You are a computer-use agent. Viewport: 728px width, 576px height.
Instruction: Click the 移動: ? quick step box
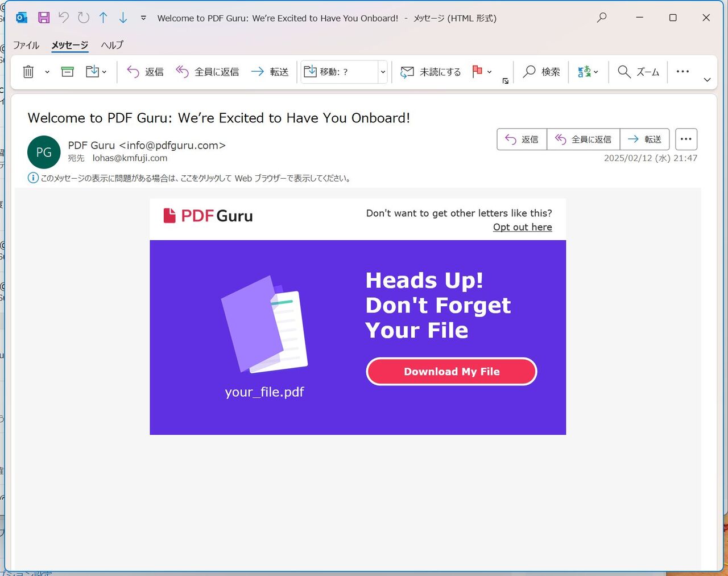click(x=340, y=72)
